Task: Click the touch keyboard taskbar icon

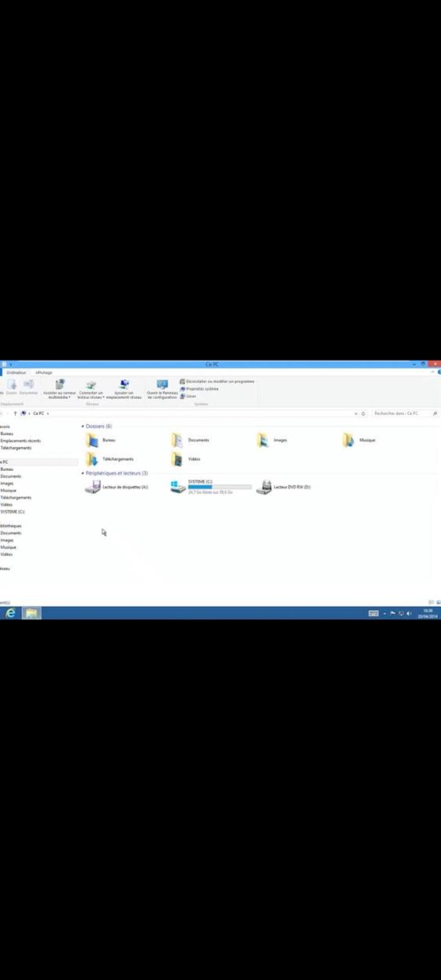Action: click(x=373, y=613)
